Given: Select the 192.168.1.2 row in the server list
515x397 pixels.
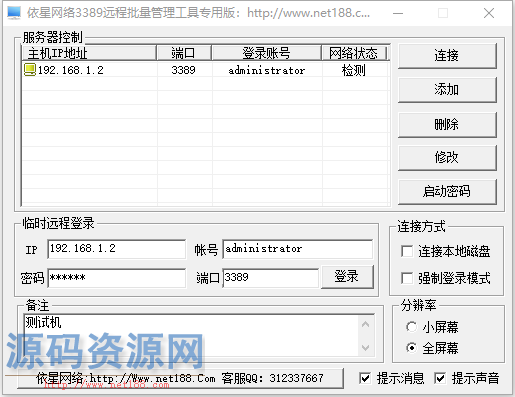Looking at the screenshot, I should tap(205, 70).
